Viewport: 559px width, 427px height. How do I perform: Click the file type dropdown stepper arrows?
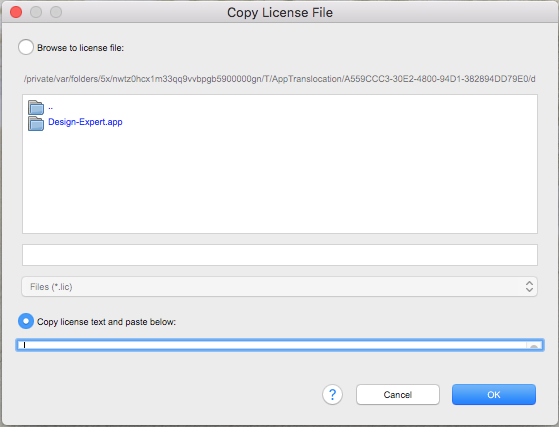coord(529,287)
